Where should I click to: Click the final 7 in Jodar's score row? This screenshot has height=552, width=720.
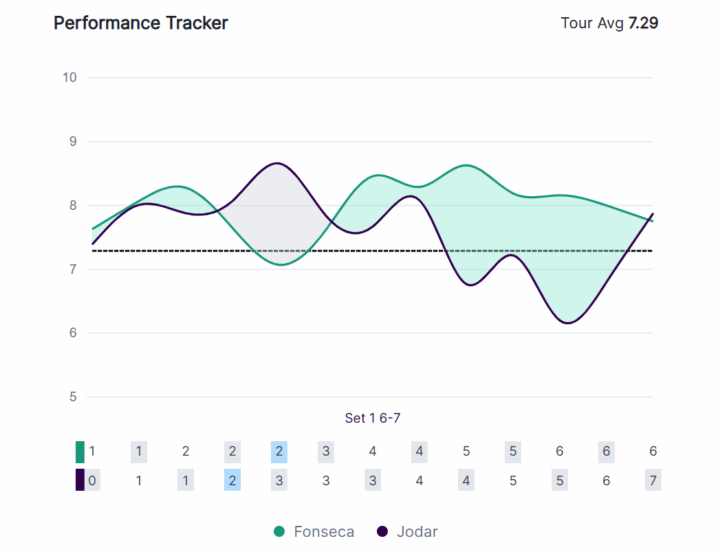pyautogui.click(x=653, y=480)
